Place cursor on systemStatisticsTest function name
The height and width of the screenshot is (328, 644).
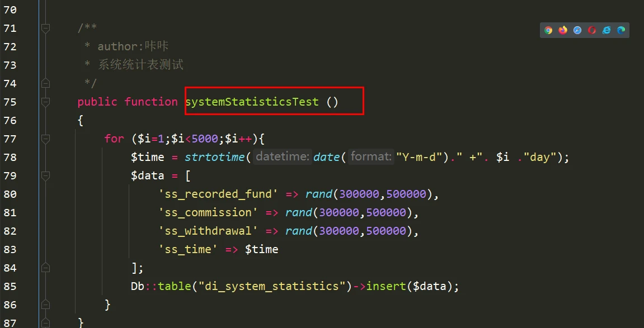252,102
